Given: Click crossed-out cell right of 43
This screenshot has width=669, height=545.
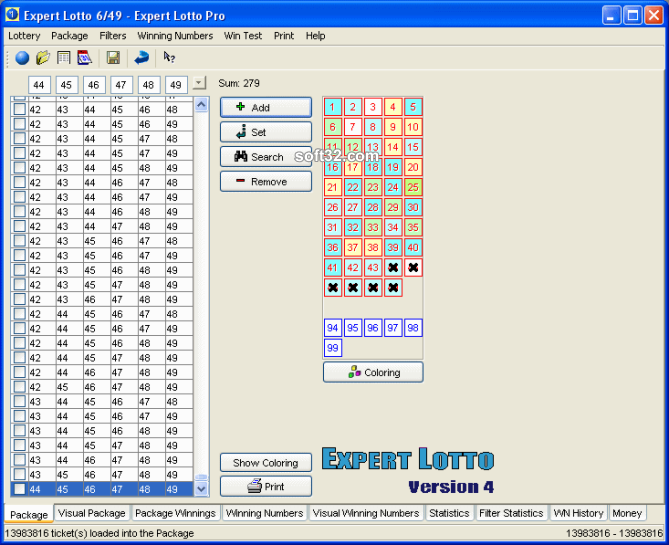Looking at the screenshot, I should (x=393, y=267).
